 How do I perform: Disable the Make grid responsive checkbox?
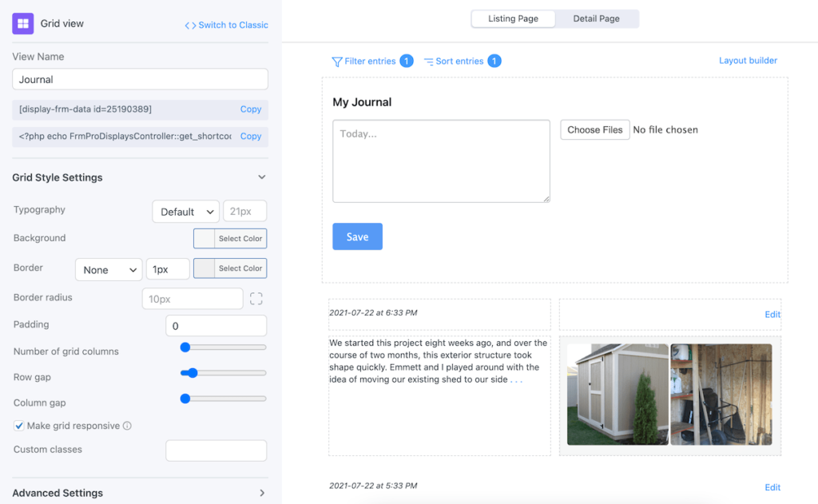point(20,426)
